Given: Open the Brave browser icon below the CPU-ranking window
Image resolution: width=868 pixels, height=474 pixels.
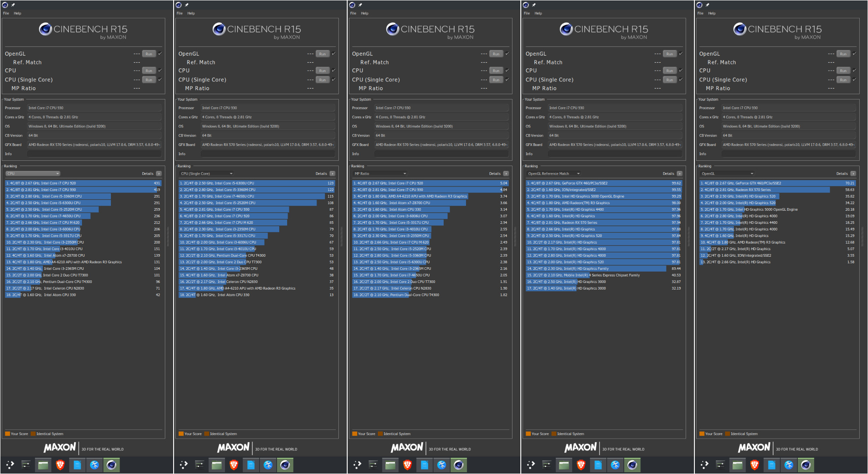Looking at the screenshot, I should [x=60, y=465].
